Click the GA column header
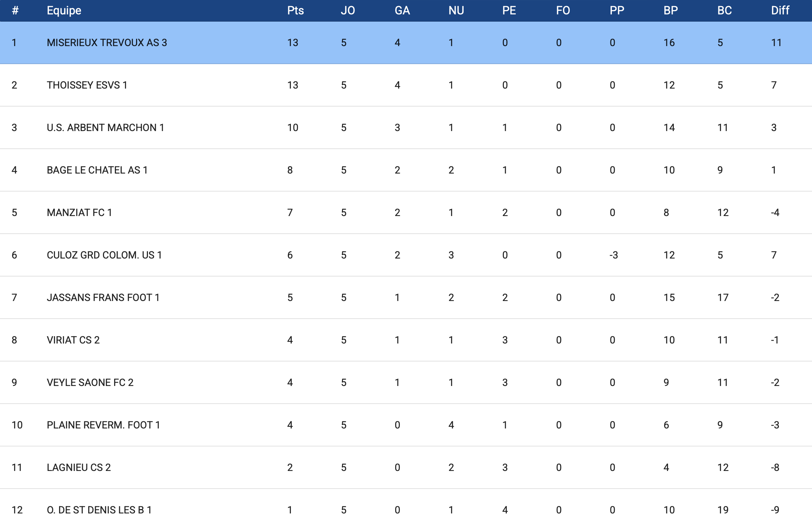This screenshot has height=530, width=812. click(x=402, y=10)
